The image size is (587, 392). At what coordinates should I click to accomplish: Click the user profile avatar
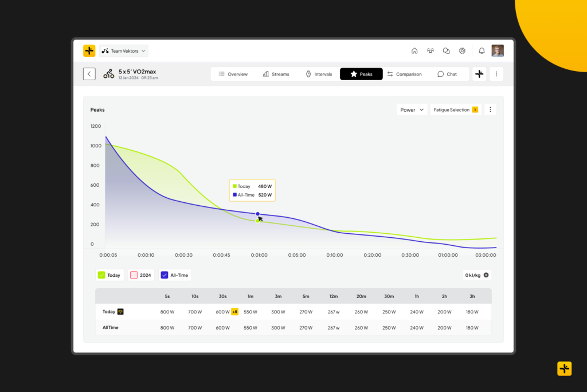(x=498, y=50)
